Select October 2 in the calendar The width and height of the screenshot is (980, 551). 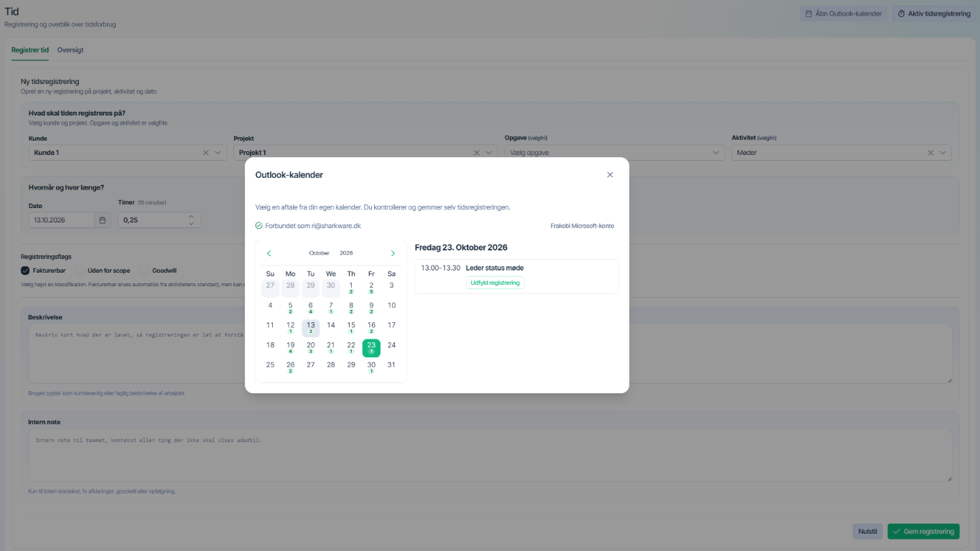coord(371,288)
